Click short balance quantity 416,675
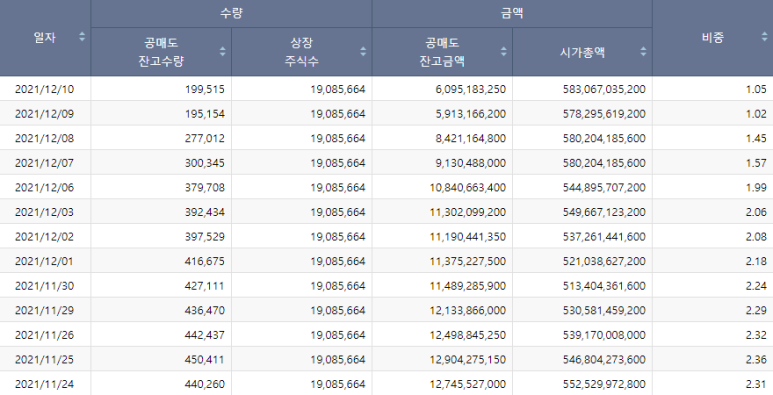The width and height of the screenshot is (773, 395). [205, 261]
